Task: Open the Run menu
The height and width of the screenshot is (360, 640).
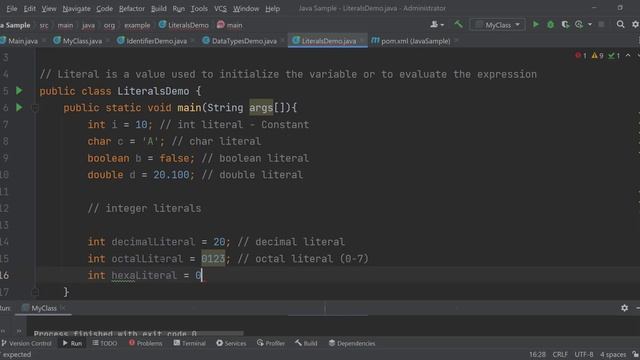Action: click(x=178, y=8)
